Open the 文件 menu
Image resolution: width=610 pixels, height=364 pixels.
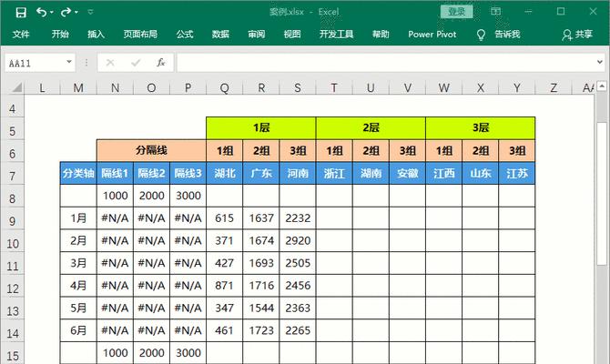coord(21,35)
